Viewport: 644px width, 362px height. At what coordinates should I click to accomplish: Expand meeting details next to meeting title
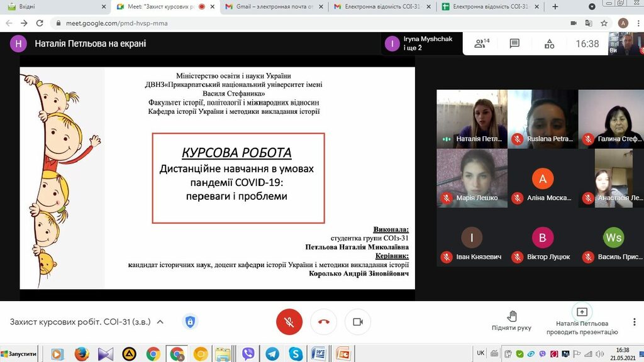coord(160,322)
